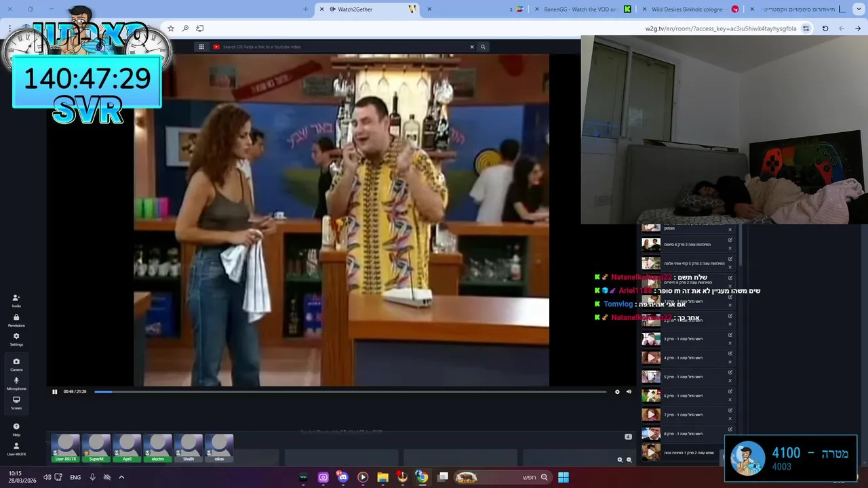Mute the player volume icon

629,392
